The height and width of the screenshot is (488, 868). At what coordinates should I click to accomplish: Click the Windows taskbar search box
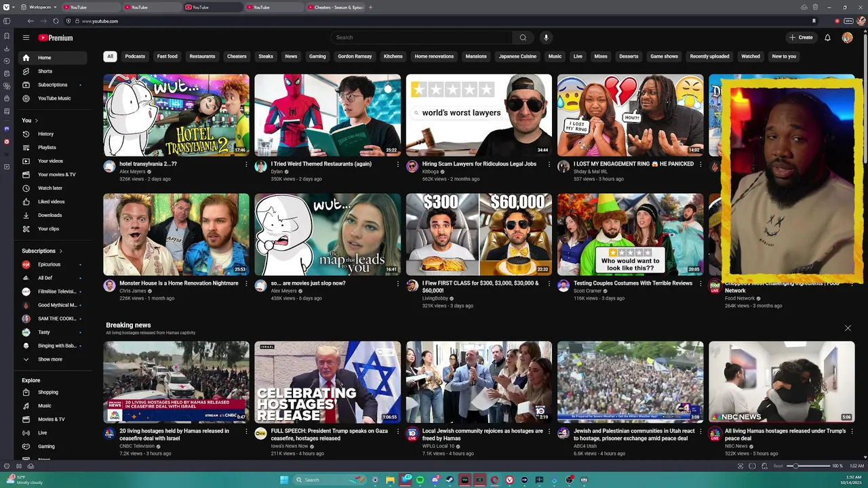pos(330,480)
